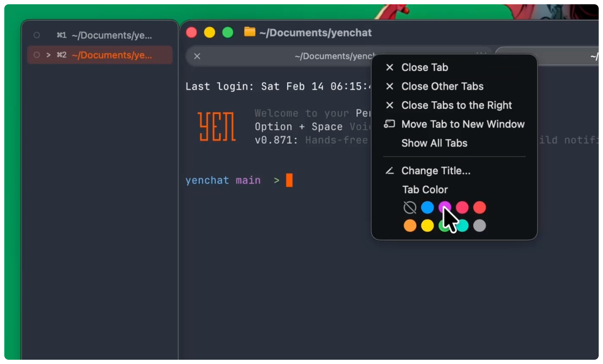Click the X icon beside Close Other Tabs
603x364 pixels.
(389, 86)
